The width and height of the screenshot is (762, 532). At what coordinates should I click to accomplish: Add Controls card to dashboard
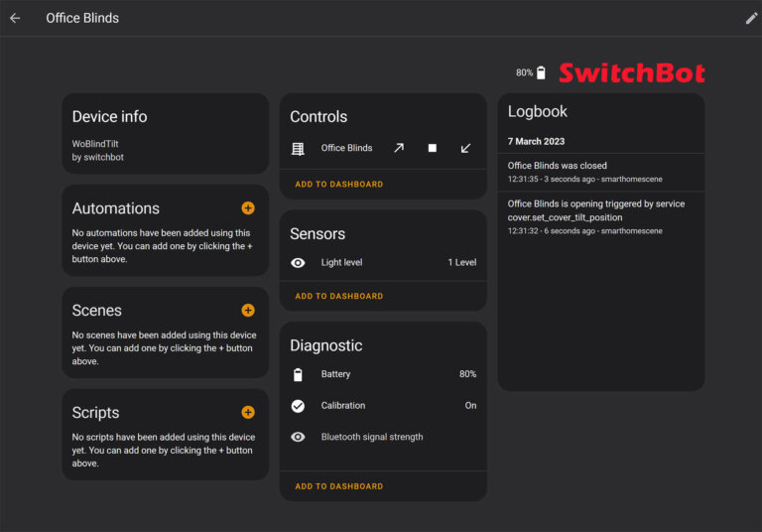[338, 185]
